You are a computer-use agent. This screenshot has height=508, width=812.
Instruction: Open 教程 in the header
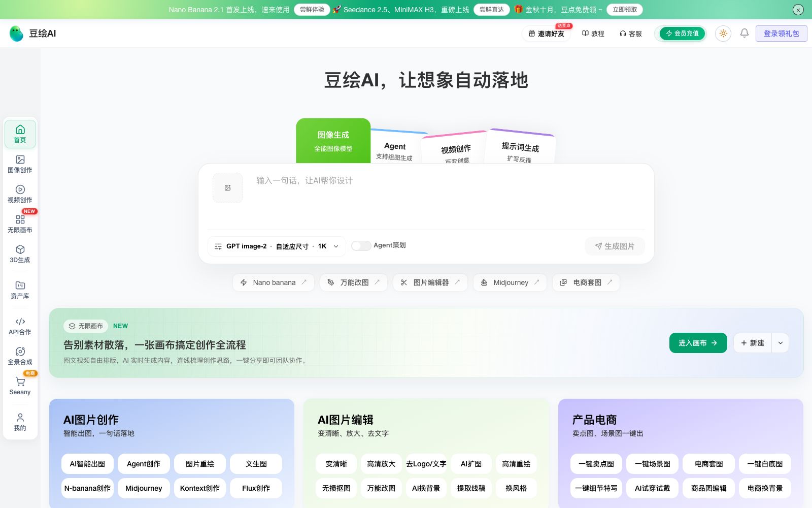(x=593, y=34)
